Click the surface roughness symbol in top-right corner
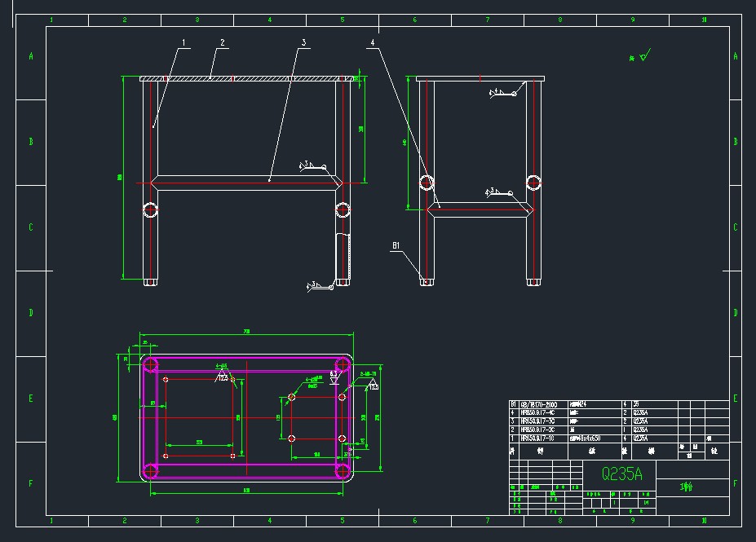The image size is (756, 542). click(x=641, y=56)
